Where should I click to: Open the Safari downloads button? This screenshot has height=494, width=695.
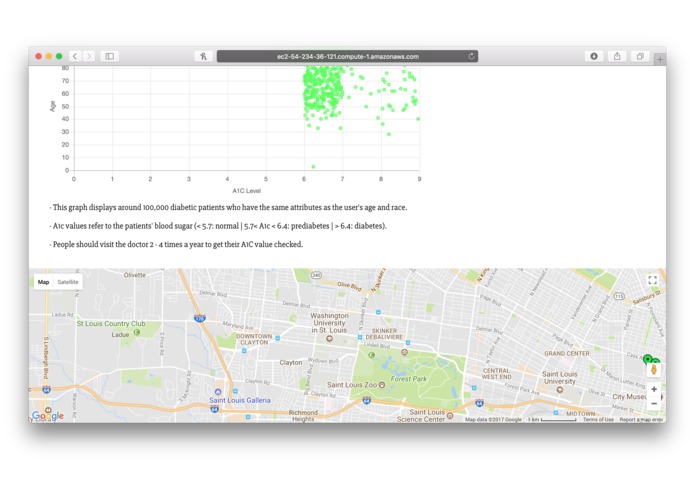tap(594, 56)
